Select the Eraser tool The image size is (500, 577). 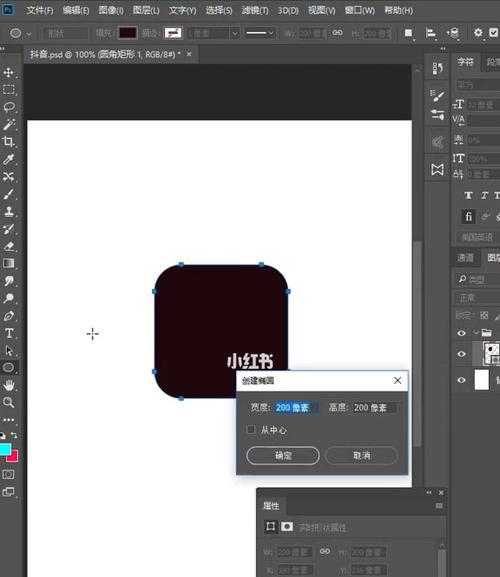(8, 246)
